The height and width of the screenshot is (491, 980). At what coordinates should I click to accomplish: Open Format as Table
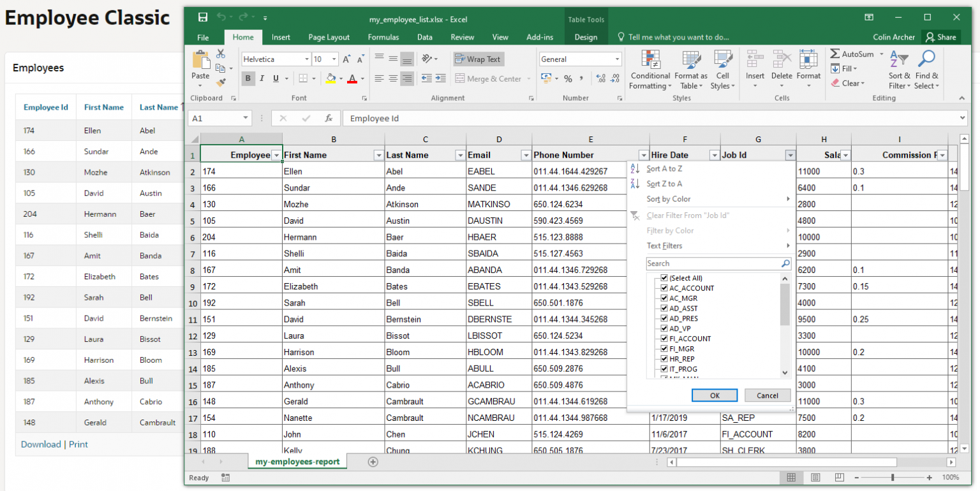pos(691,70)
